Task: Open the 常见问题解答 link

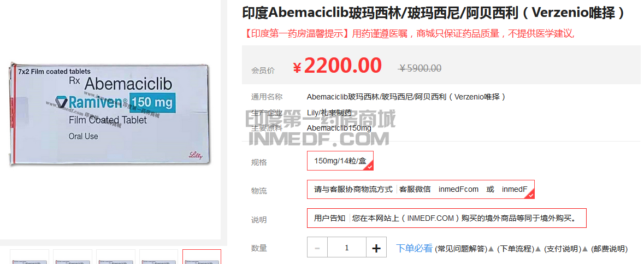Action: [461, 249]
